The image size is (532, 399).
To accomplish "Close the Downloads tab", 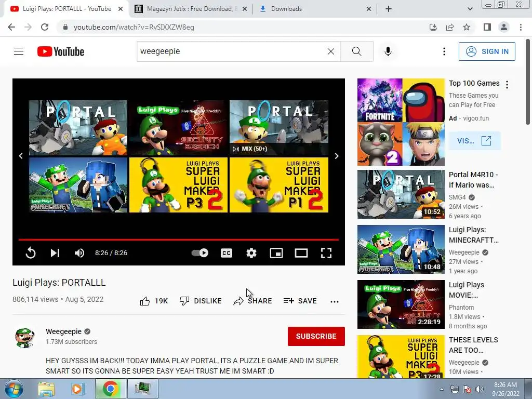I will [369, 9].
